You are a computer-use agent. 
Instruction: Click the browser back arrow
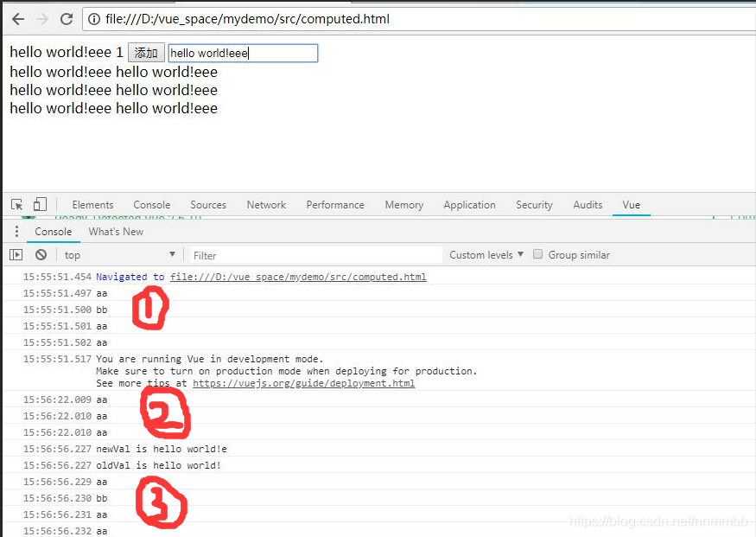coord(18,19)
